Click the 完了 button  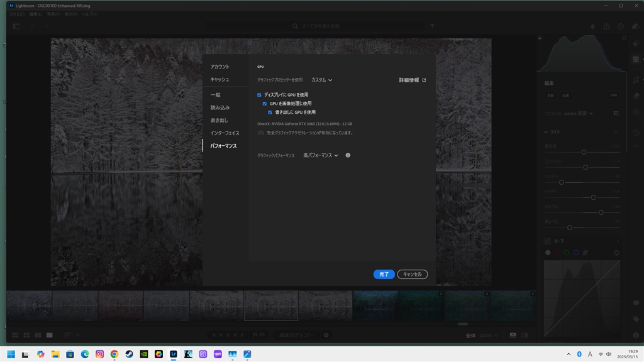(384, 274)
